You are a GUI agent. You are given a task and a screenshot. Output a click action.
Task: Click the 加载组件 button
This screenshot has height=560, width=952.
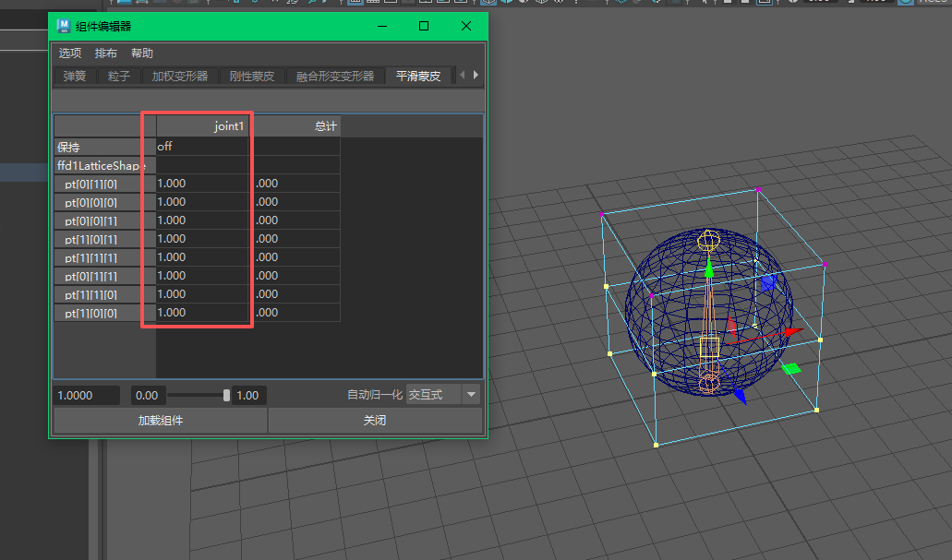point(161,421)
